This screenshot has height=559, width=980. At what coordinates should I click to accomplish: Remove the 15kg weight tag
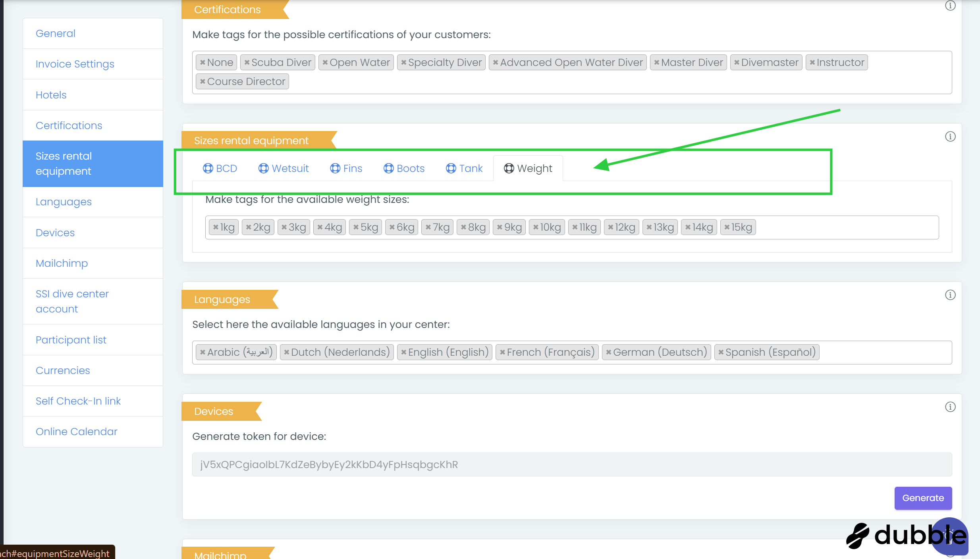727,227
